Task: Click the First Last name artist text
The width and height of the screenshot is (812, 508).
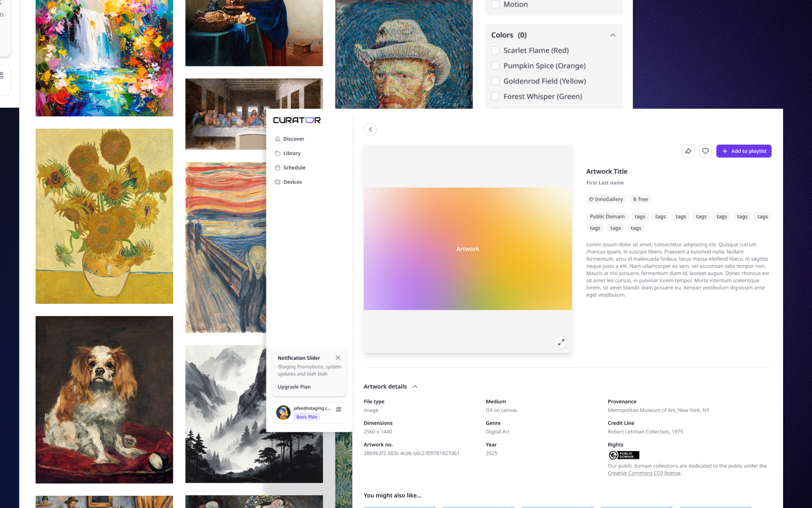Action: tap(605, 183)
